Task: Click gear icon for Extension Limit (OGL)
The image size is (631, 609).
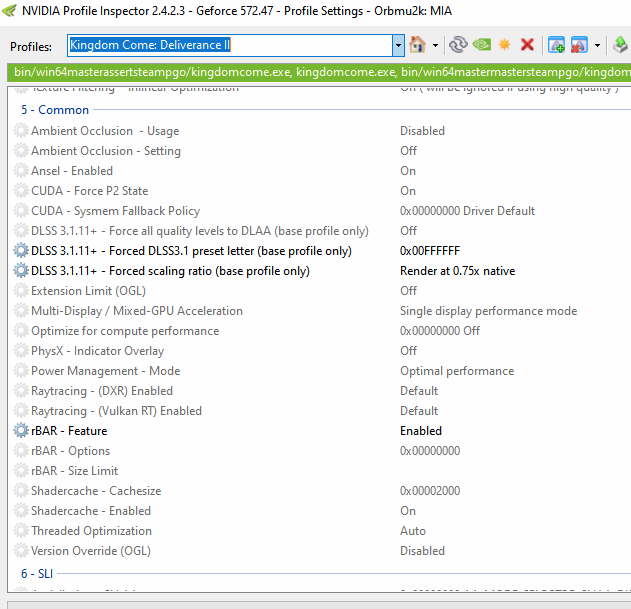Action: tap(21, 291)
